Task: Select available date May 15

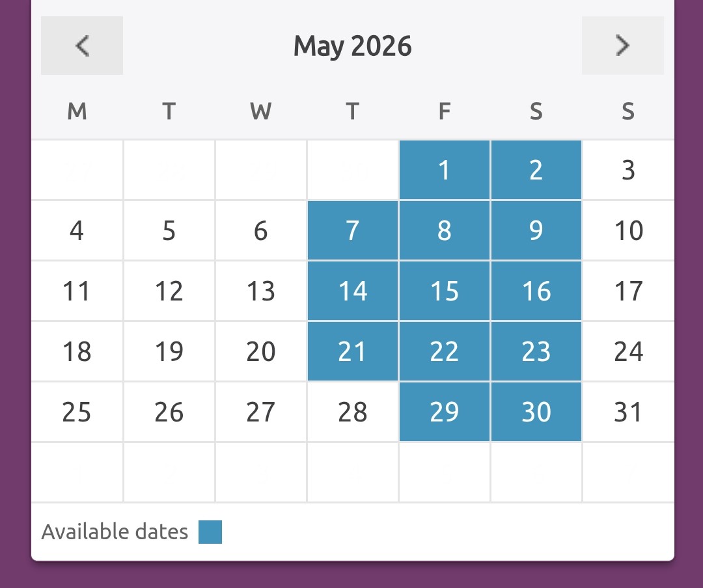Action: (444, 291)
